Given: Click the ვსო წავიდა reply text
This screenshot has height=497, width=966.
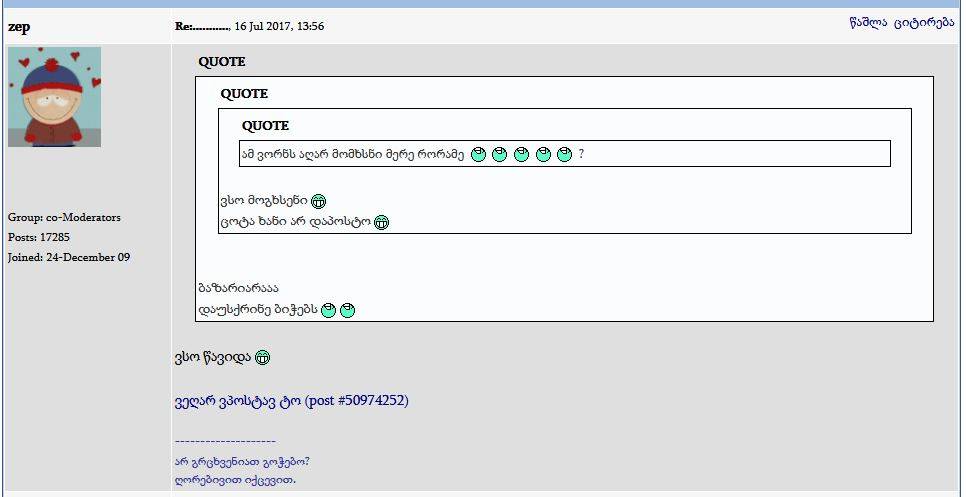Looking at the screenshot, I should (x=213, y=358).
